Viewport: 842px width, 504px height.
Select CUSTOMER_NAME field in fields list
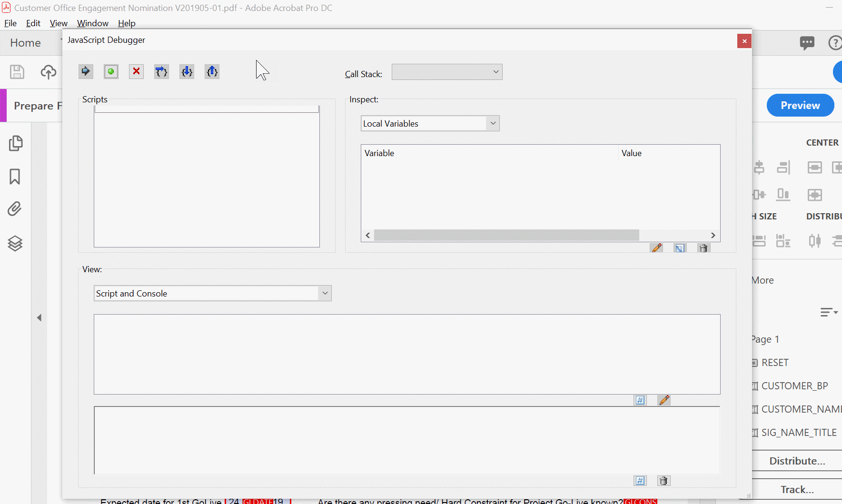point(802,409)
